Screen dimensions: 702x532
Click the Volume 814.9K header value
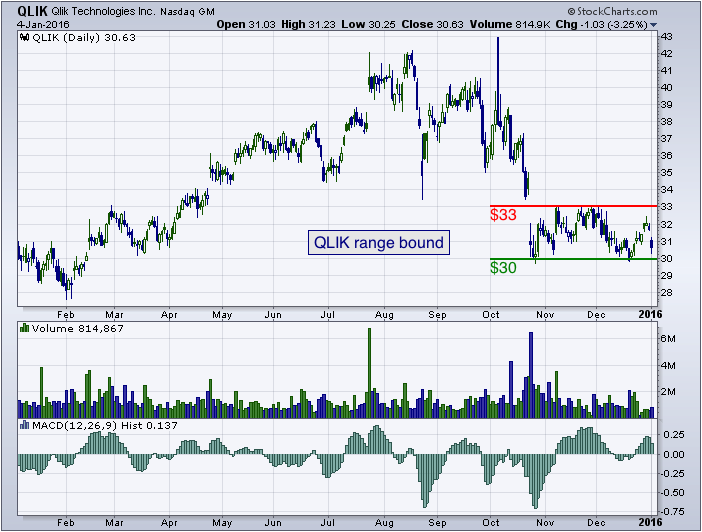coord(509,25)
